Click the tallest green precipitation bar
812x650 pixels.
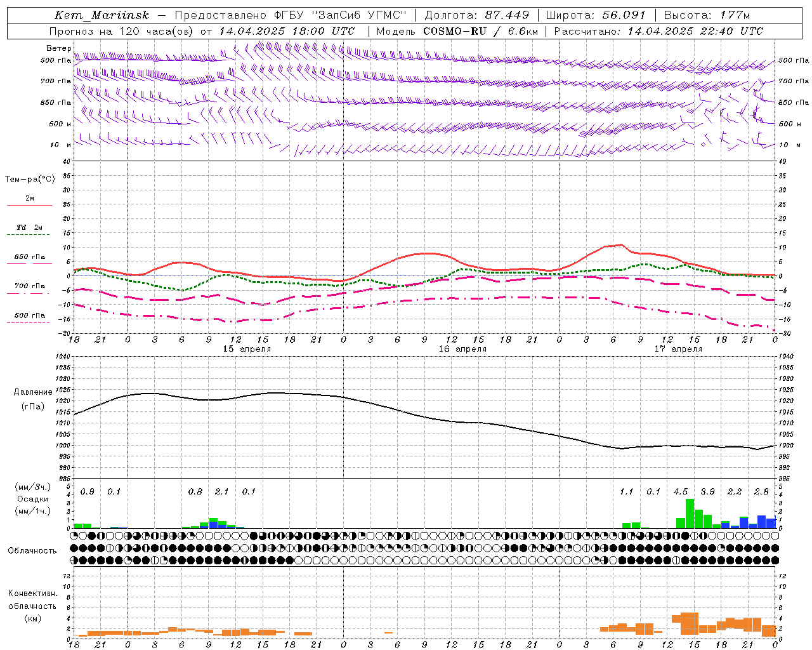tap(690, 514)
